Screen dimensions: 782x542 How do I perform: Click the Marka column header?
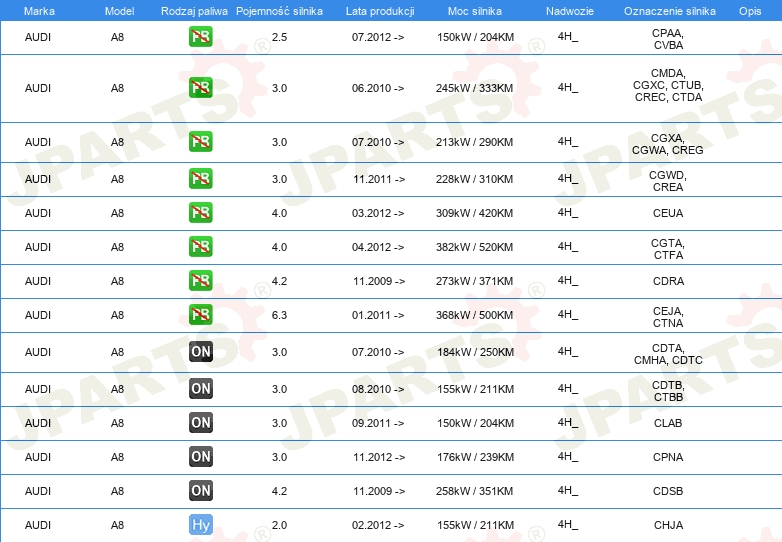coord(39,11)
